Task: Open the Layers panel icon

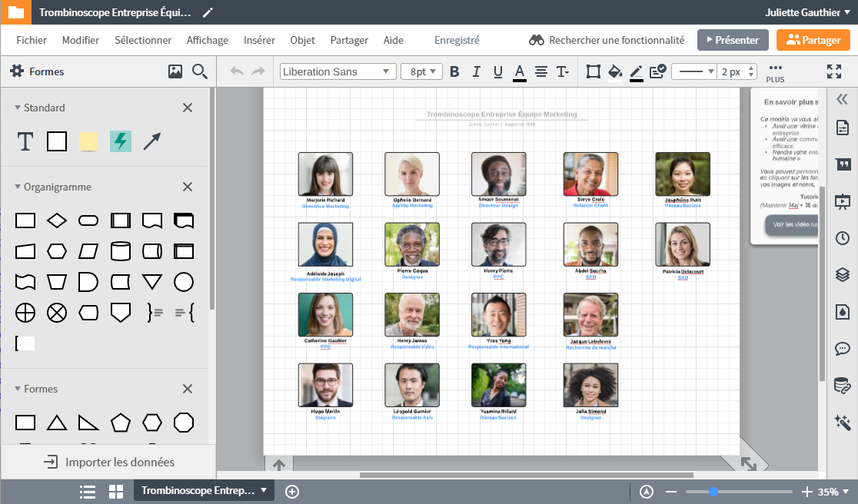Action: (x=842, y=274)
